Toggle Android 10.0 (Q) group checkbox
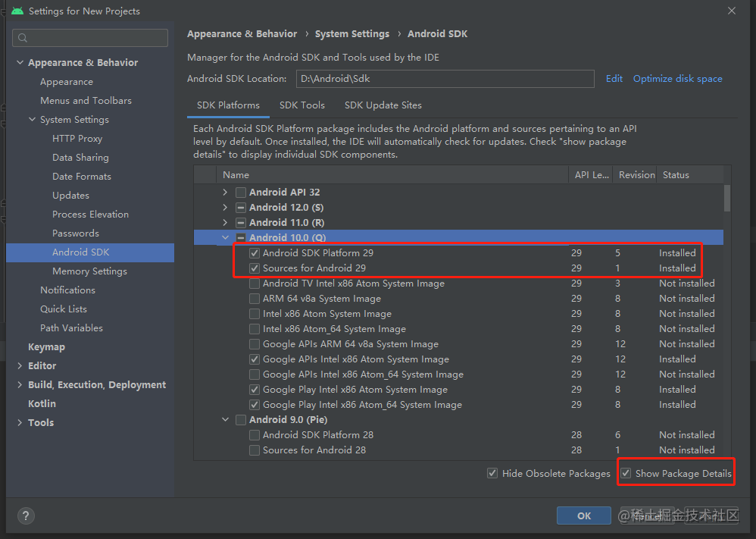756x539 pixels. pos(241,238)
